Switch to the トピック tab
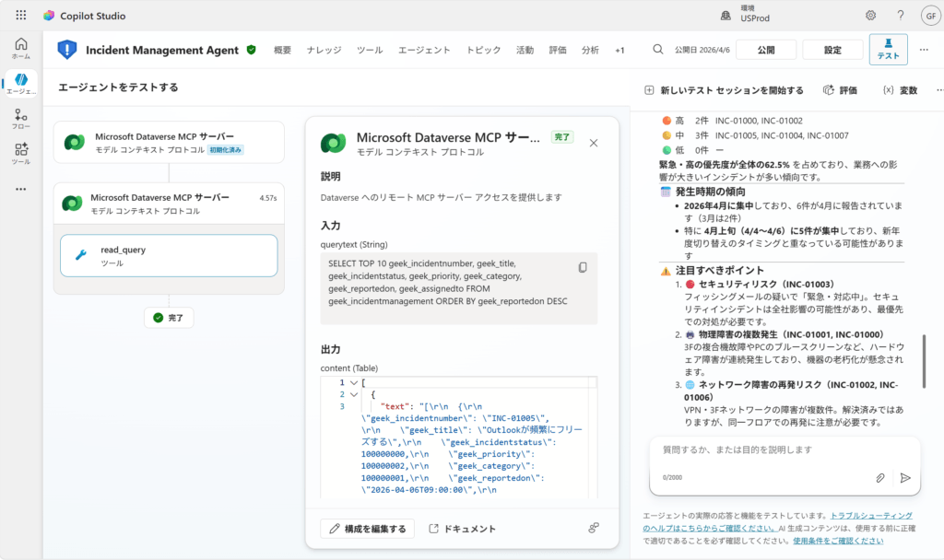This screenshot has height=560, width=944. point(483,50)
